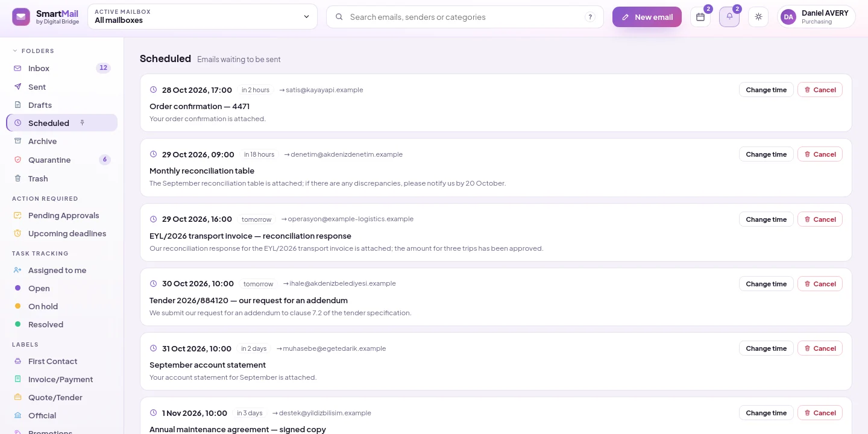Click the DA user avatar
Viewport: 868px width, 434px height.
pyautogui.click(x=788, y=17)
